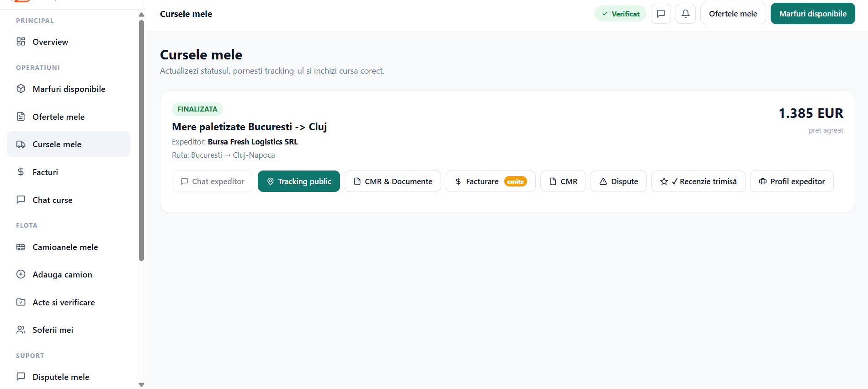View Profil expeditor

point(792,181)
